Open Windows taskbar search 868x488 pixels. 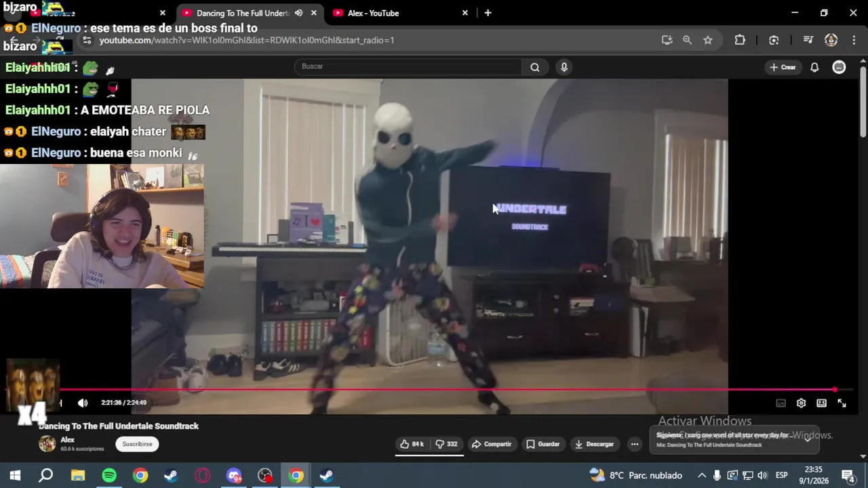click(x=46, y=475)
